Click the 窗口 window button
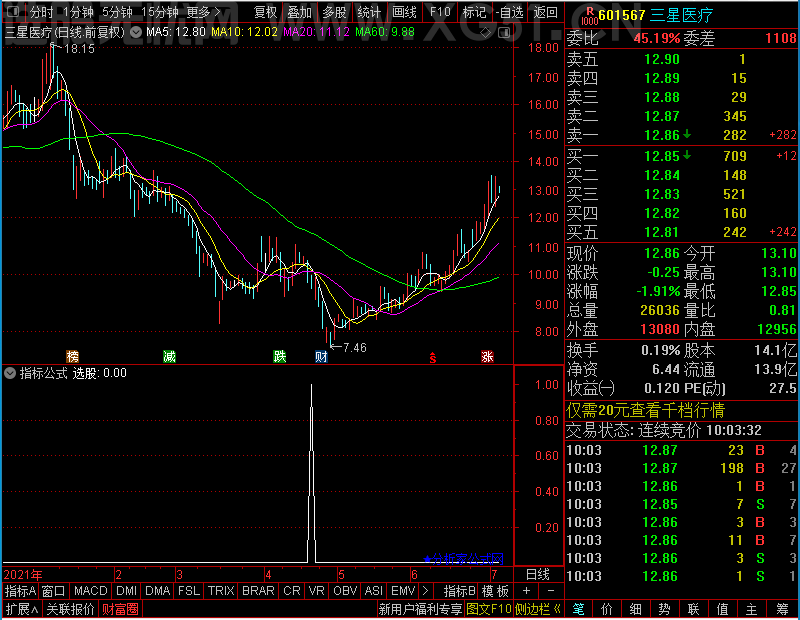800x620 pixels. point(54,591)
